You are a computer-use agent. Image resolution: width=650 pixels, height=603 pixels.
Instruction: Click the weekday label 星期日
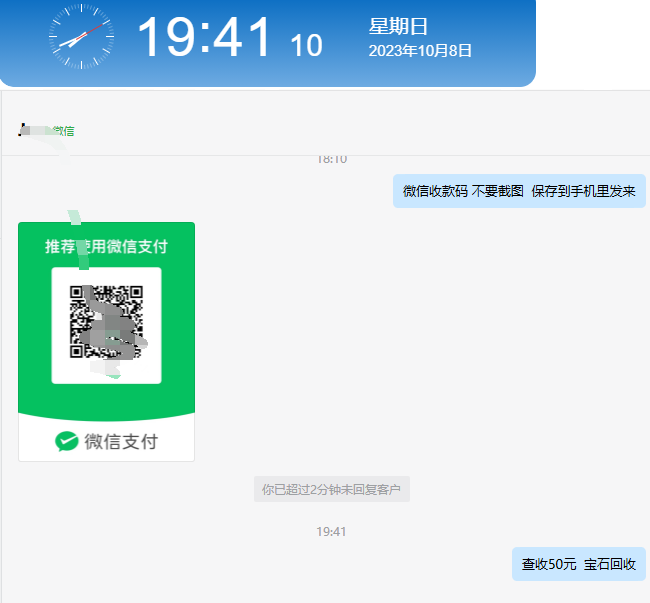click(x=398, y=27)
